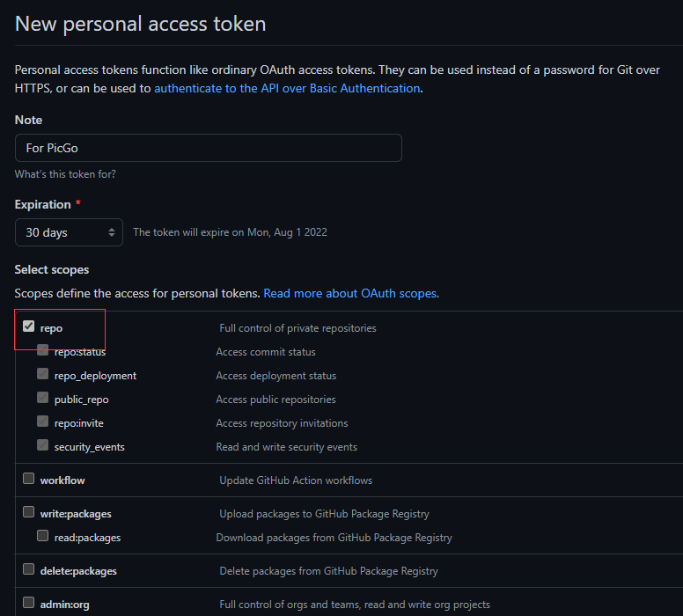Open 'authenticate to the API over Basic Authentication' link
The height and width of the screenshot is (616, 683).
pos(287,88)
